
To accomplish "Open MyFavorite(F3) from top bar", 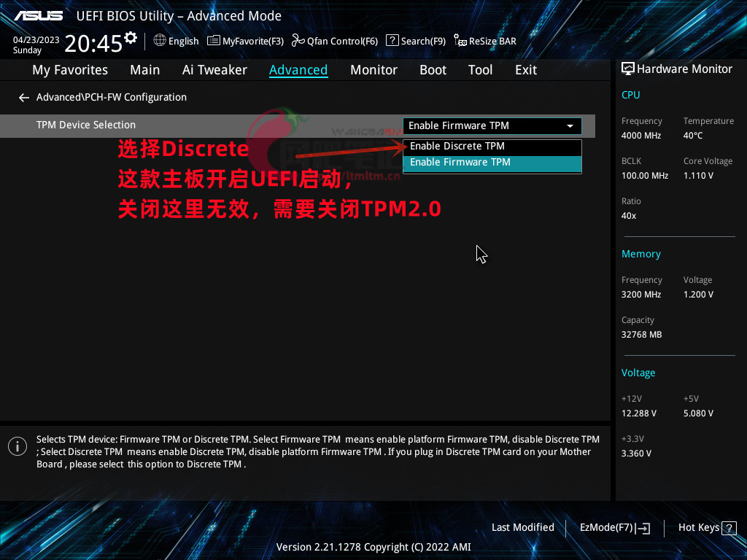I will coord(253,42).
